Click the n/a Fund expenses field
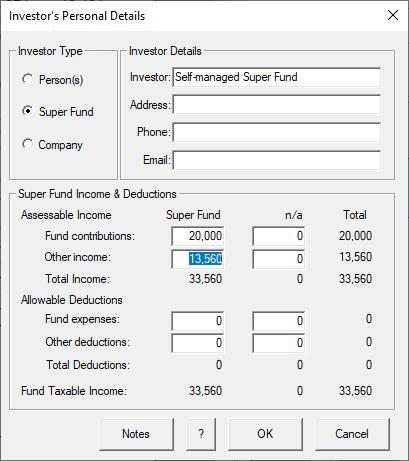The image size is (409, 461). coord(278,321)
